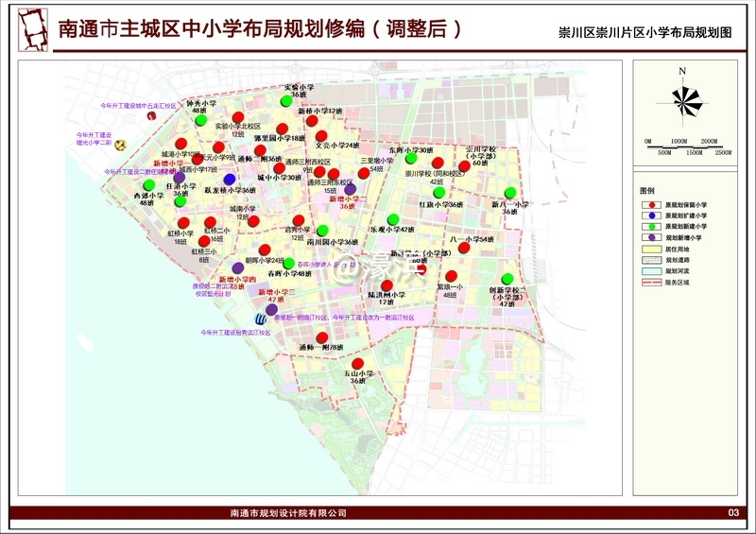Select the purple legend swatch 规划新增小学
This screenshot has height=534, width=756.
coord(651,237)
